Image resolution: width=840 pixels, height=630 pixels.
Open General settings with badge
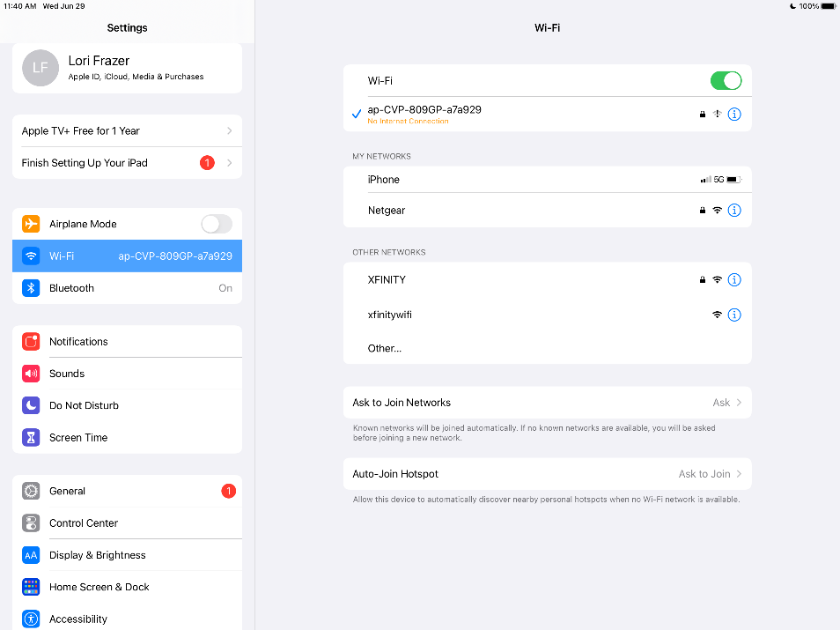127,491
